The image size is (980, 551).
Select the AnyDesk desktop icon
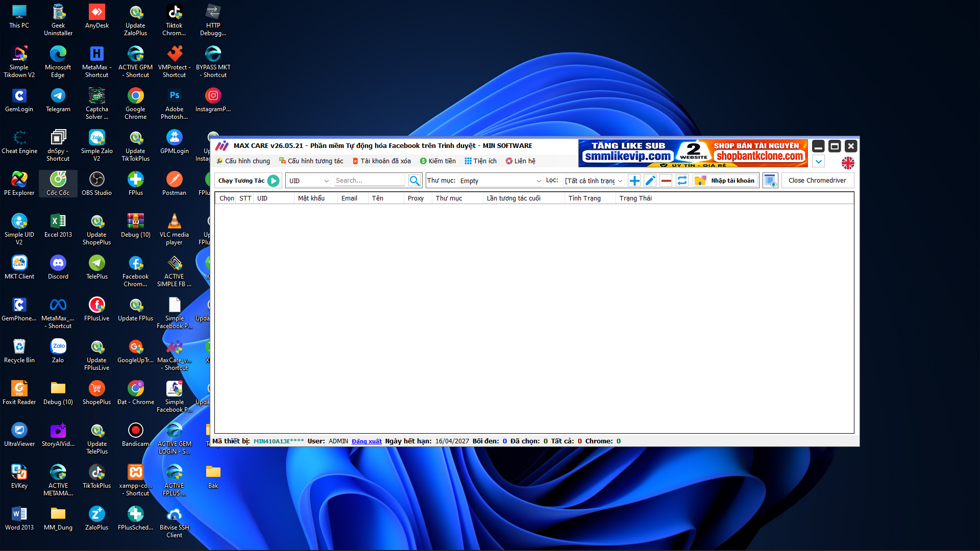tap(97, 16)
